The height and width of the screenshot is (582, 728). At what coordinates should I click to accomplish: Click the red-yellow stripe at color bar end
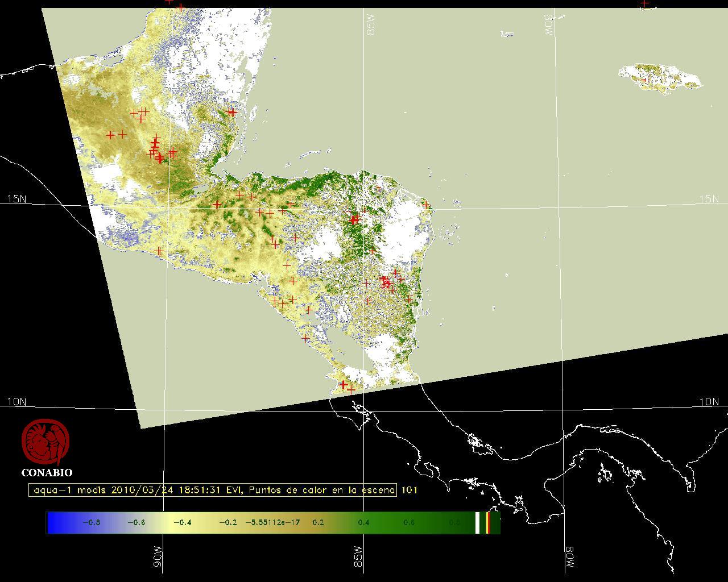point(488,522)
